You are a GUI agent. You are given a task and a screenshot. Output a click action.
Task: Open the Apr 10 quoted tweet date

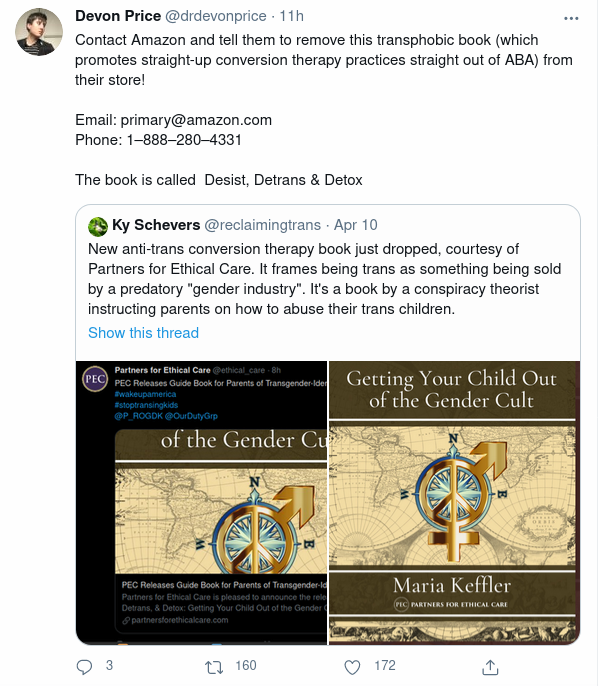[356, 225]
